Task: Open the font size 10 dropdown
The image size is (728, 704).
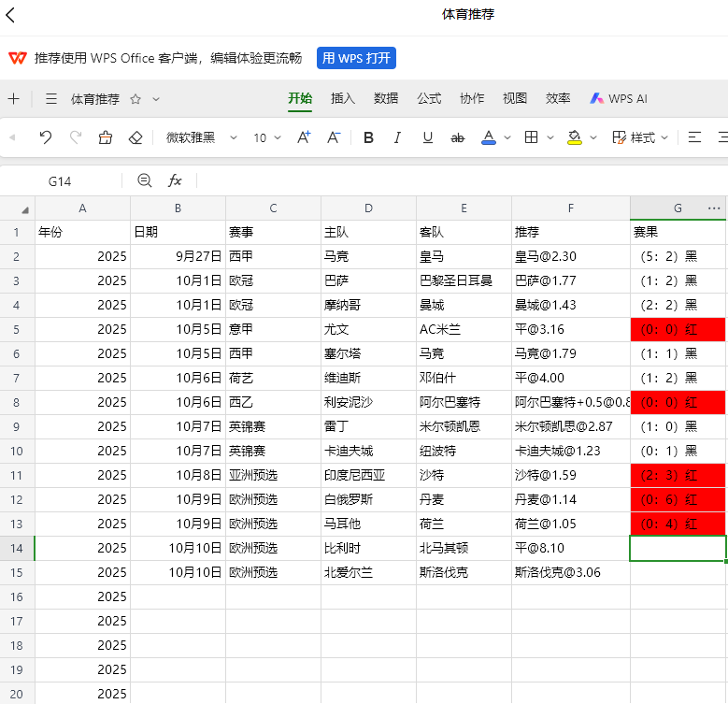Action: pyautogui.click(x=267, y=137)
